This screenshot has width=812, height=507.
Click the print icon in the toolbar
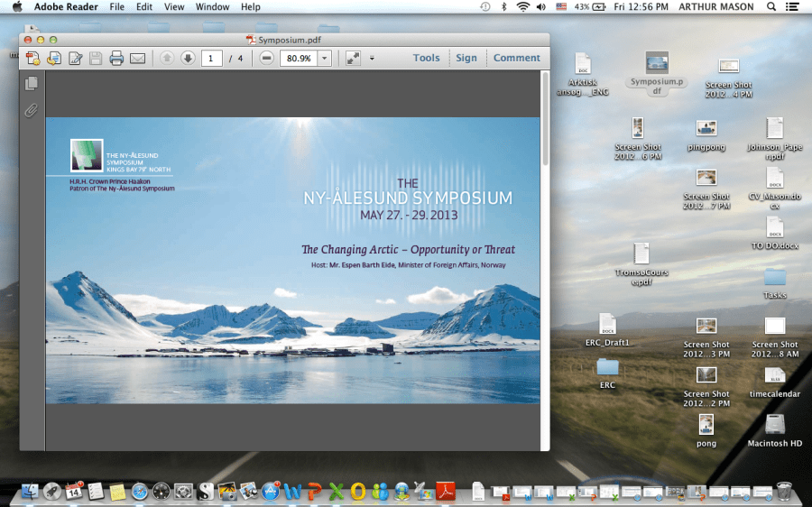[116, 59]
